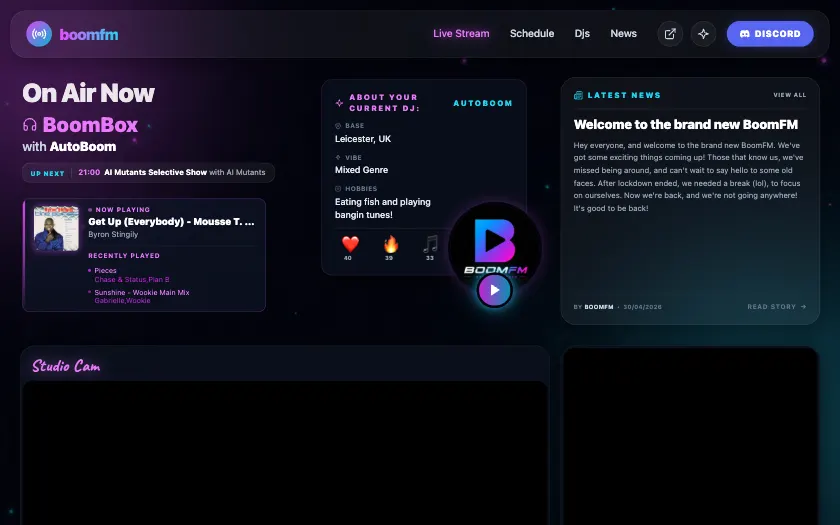This screenshot has height=525, width=840.
Task: Select recently played track Pieces
Action: coord(106,271)
